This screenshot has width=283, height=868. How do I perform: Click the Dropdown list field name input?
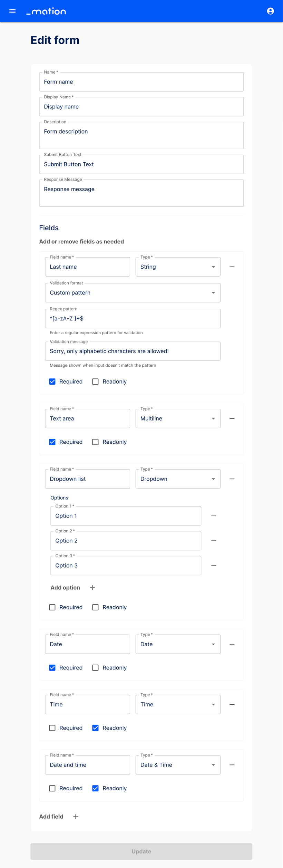[88, 479]
